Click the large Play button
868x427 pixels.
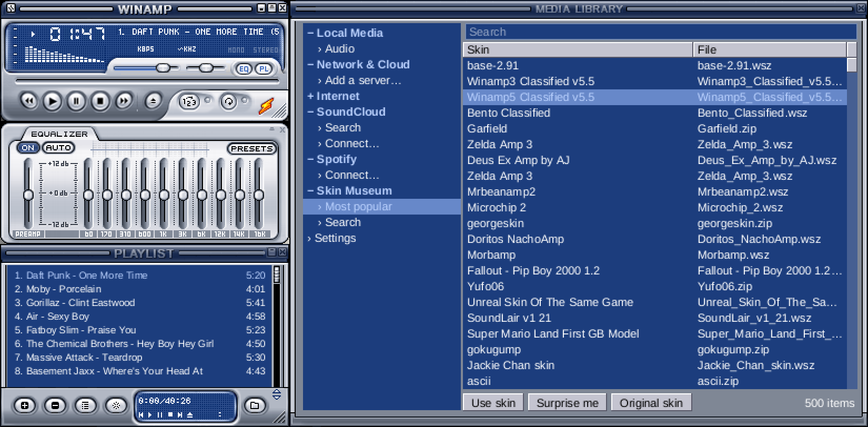coord(52,101)
